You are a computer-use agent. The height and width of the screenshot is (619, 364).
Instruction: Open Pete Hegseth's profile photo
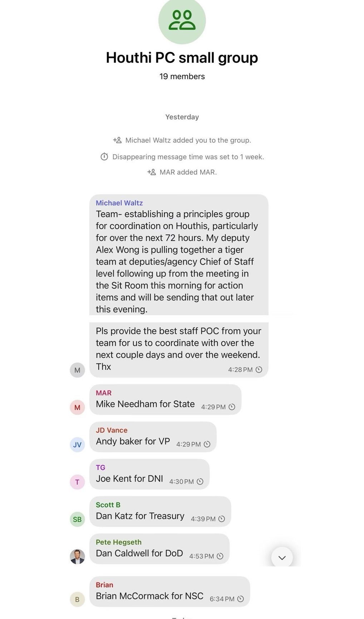click(x=77, y=556)
